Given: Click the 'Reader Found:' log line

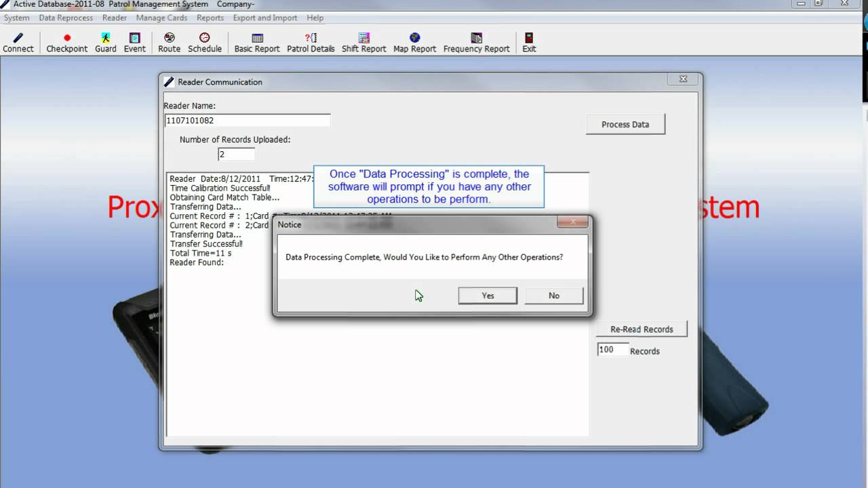Looking at the screenshot, I should pos(197,262).
